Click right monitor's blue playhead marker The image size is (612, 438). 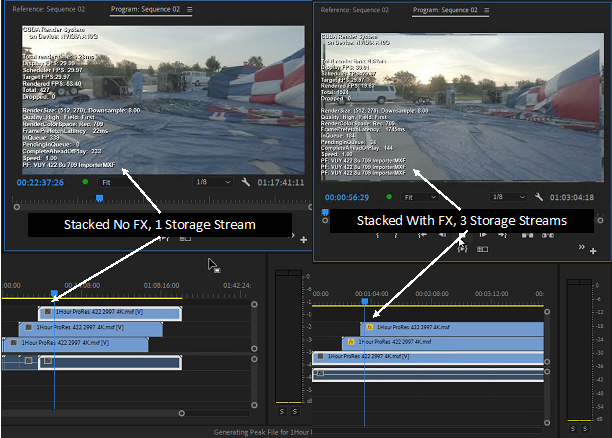(x=325, y=212)
